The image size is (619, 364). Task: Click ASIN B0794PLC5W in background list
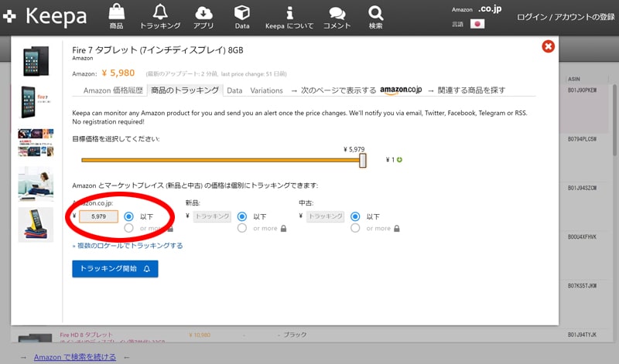583,139
